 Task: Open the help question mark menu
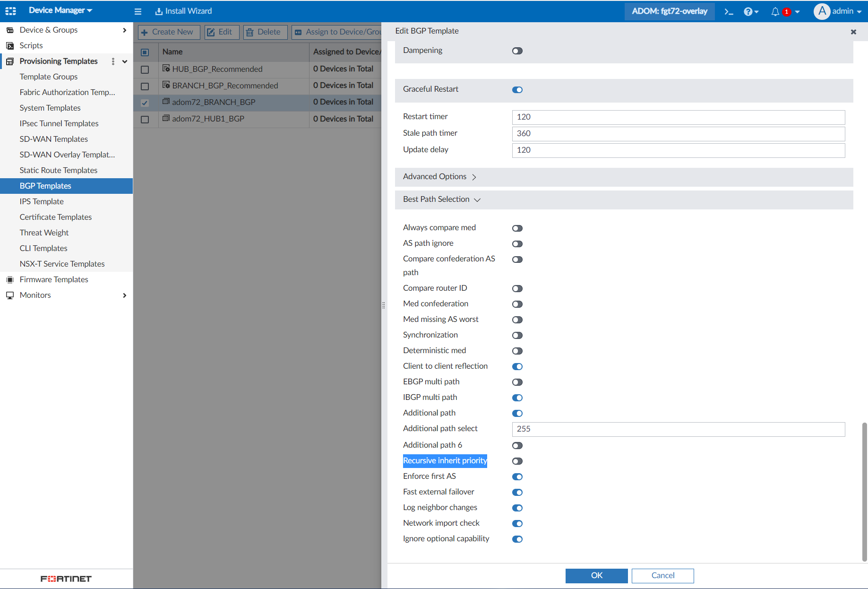tap(751, 11)
